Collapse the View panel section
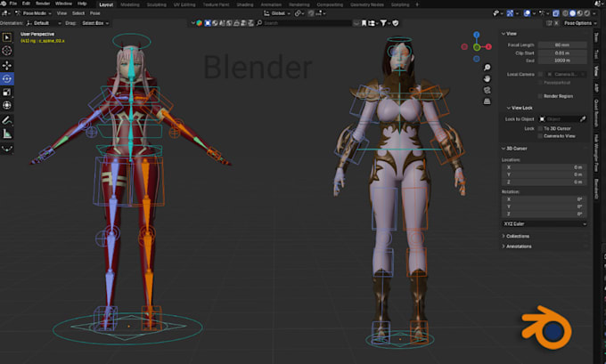606x364 pixels. tap(509, 34)
